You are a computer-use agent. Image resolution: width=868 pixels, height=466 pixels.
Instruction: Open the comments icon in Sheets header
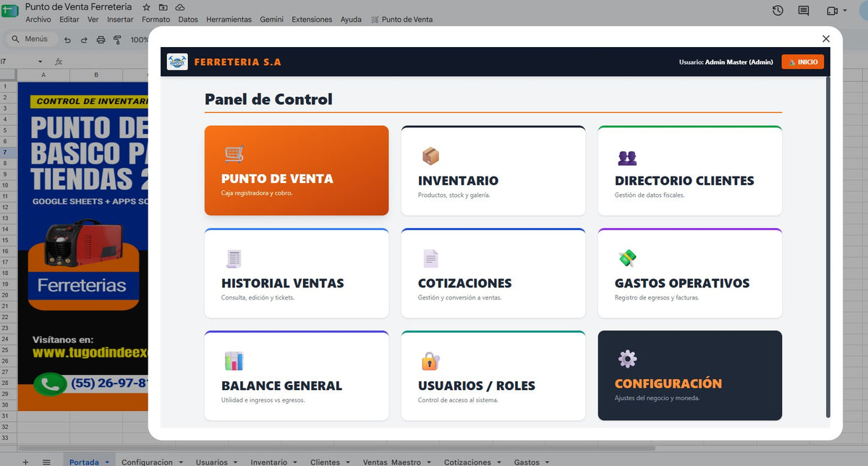[804, 10]
